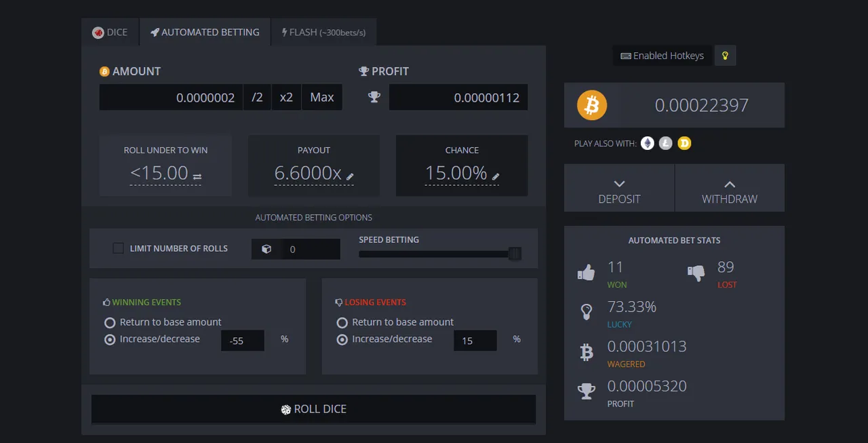Enable the Limit Number of Rolls checkbox
The width and height of the screenshot is (868, 443).
coord(118,248)
